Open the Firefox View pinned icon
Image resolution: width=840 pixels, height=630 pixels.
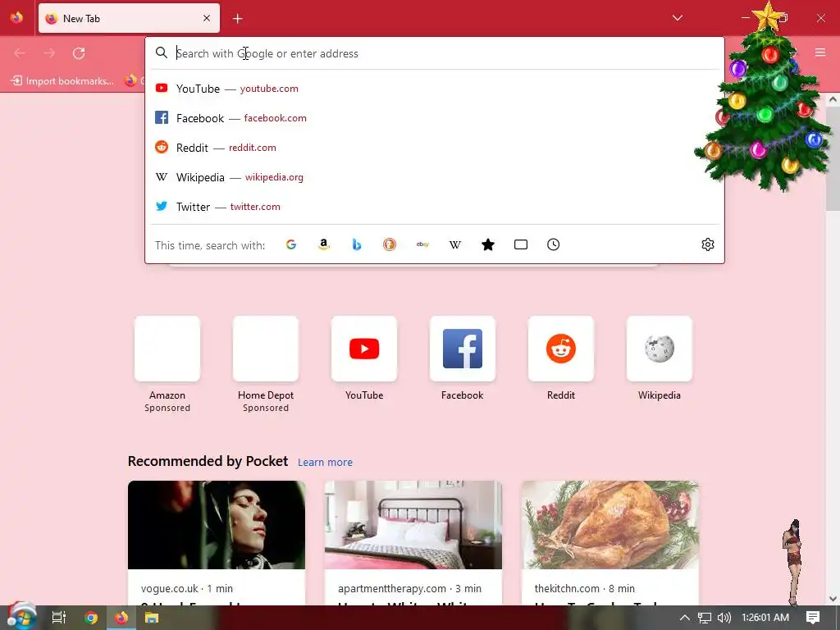[x=16, y=18]
